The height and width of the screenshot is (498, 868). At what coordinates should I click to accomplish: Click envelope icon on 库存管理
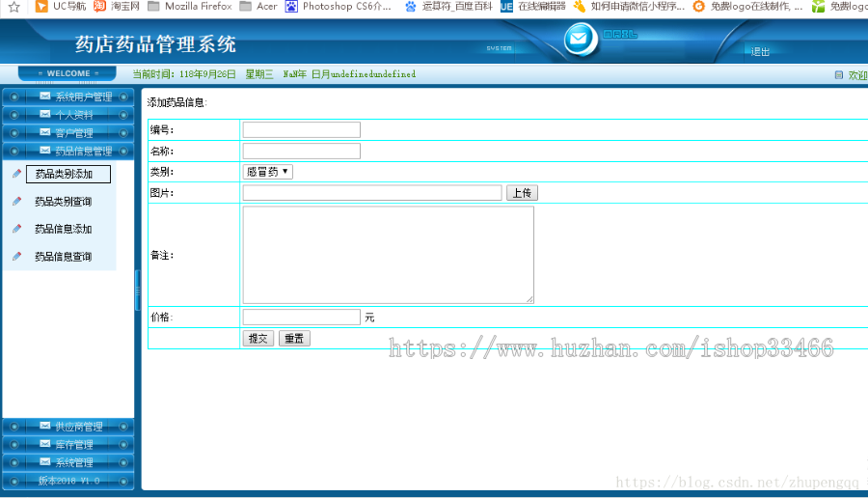[x=44, y=444]
